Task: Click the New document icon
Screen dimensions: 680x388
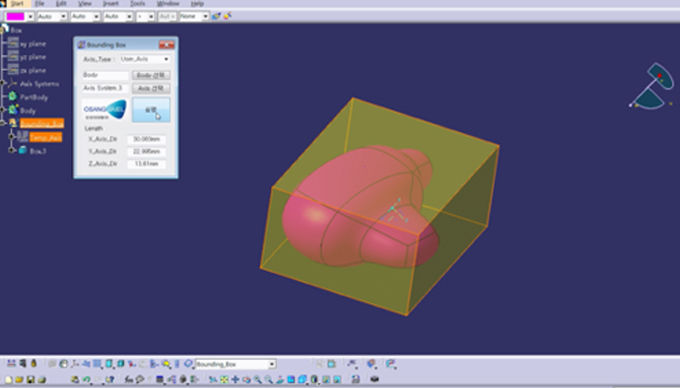Action: click(8, 380)
